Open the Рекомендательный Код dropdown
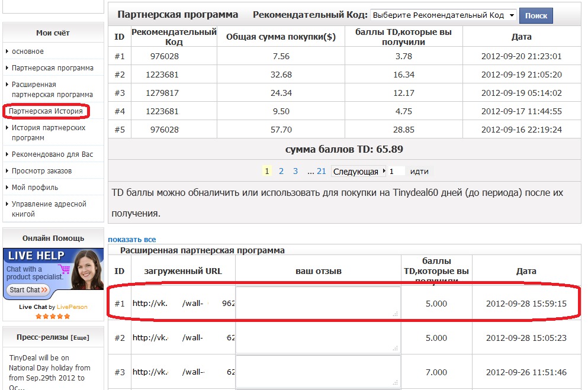 (443, 15)
